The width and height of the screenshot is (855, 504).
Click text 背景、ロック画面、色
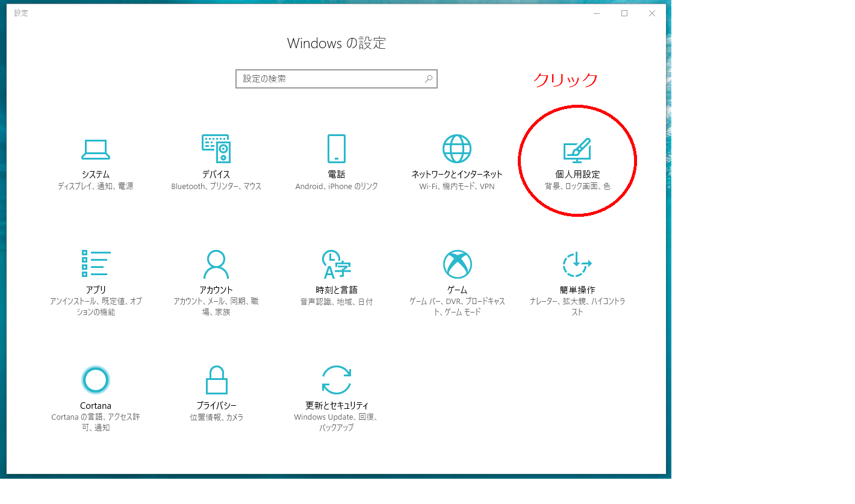point(577,187)
